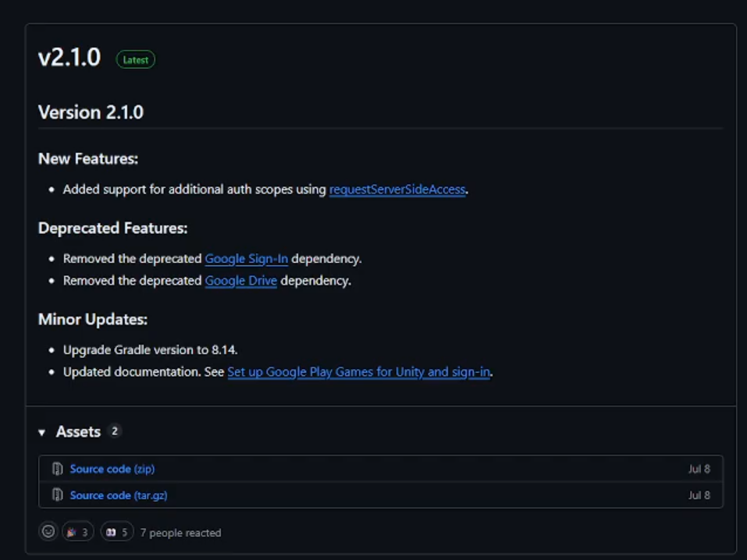Click the Upgrade Gradle version to 8.14 line

(151, 350)
